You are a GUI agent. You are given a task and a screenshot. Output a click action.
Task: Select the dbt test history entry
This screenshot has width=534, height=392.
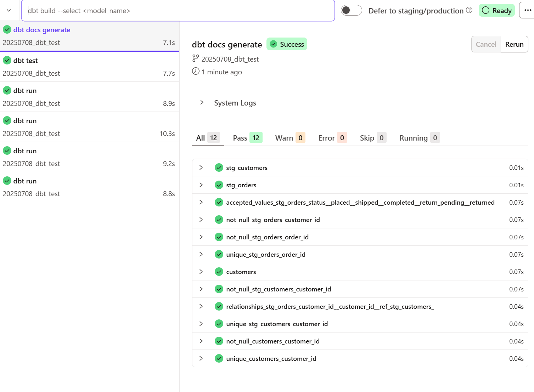(89, 67)
